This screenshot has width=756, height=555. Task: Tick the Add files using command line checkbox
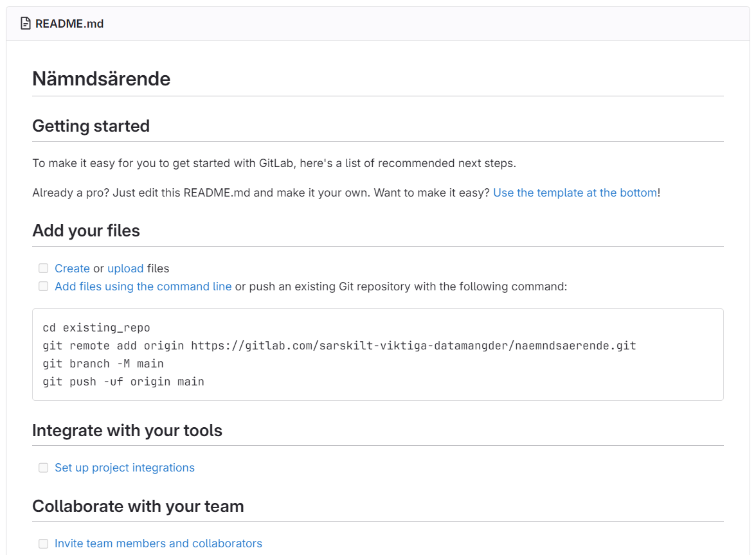coord(43,286)
